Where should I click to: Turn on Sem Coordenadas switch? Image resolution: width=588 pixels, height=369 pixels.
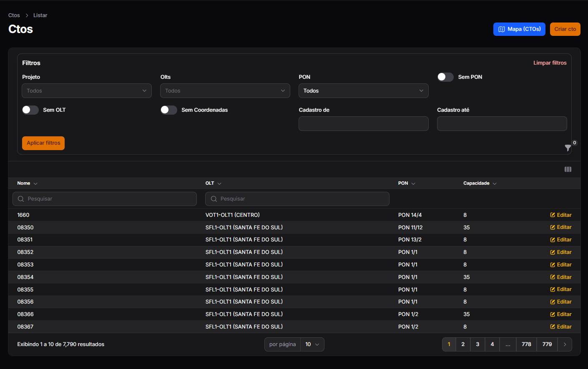169,110
